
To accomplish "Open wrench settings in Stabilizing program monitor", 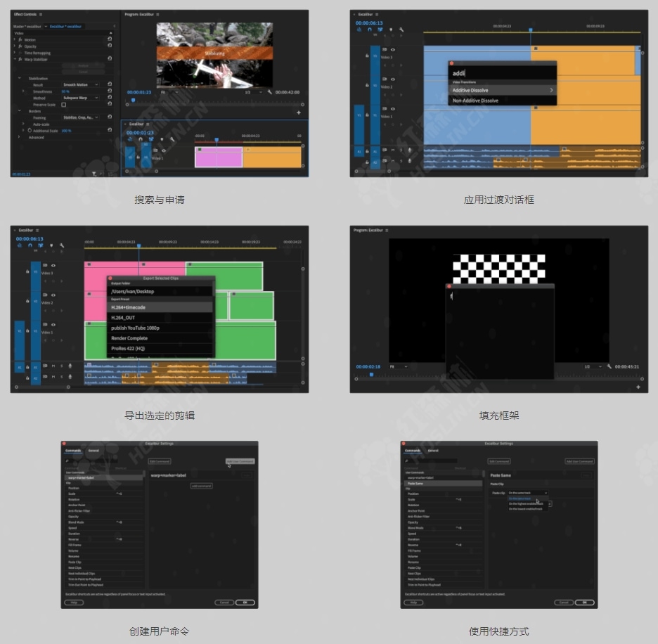I will click(x=270, y=92).
